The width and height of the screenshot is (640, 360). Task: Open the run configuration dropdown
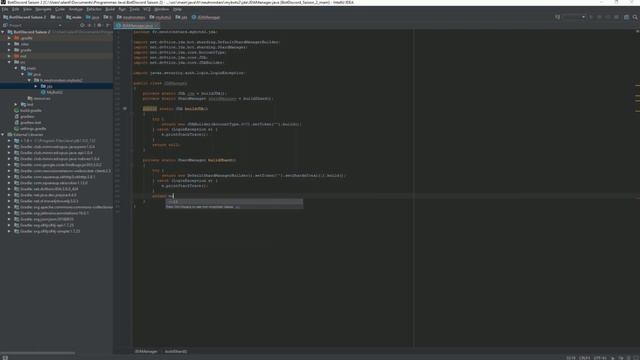point(574,17)
